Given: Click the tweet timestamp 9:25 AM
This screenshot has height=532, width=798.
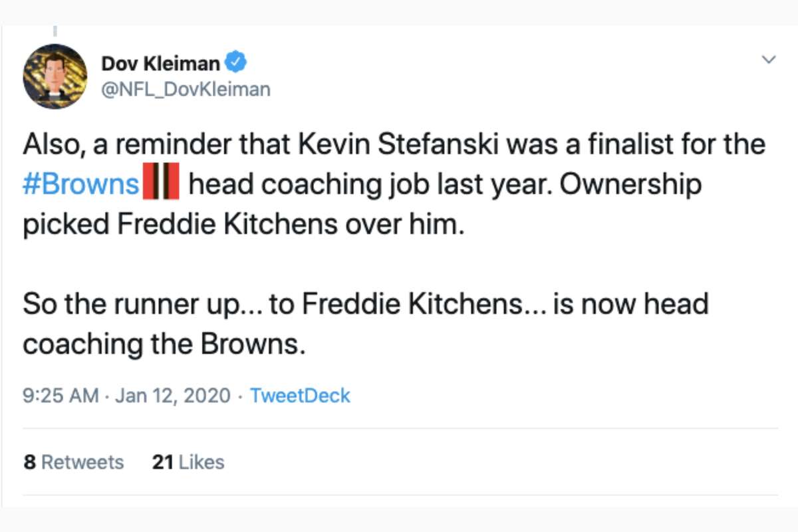Looking at the screenshot, I should [x=60, y=395].
